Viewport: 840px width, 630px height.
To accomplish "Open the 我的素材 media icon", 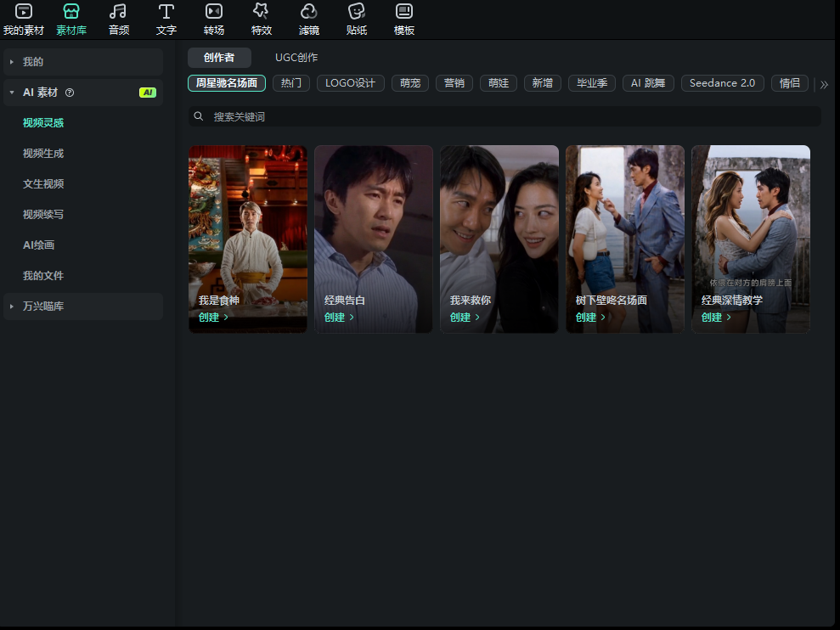I will 24,11.
